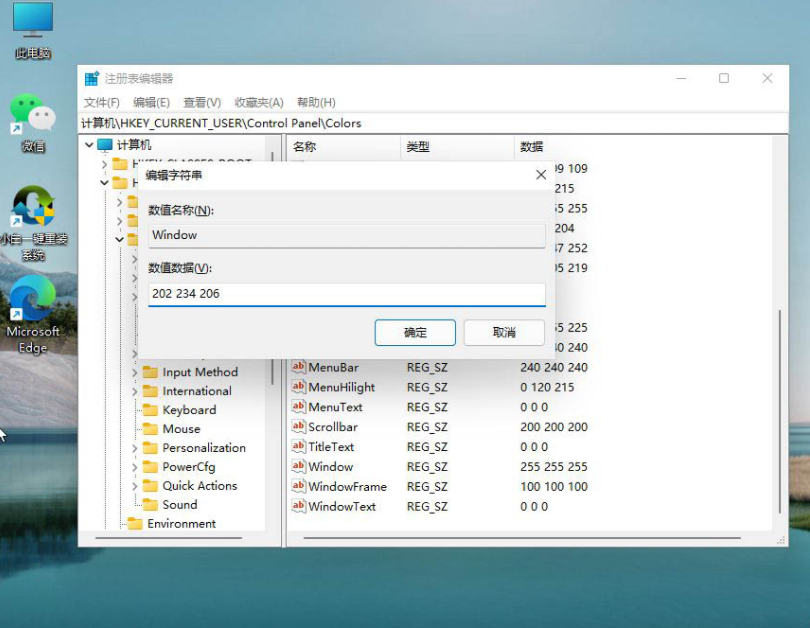Cancel the edit with 取消 button
810x628 pixels.
(x=504, y=333)
